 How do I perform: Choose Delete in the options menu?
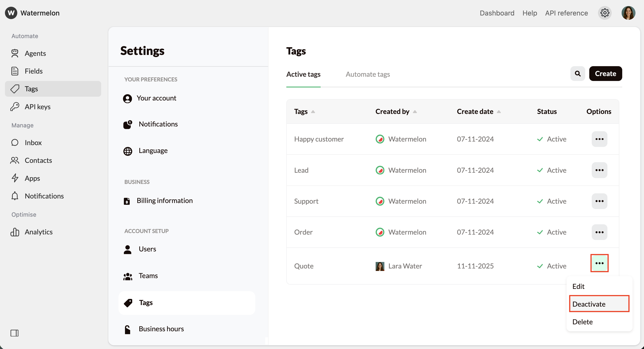click(582, 322)
